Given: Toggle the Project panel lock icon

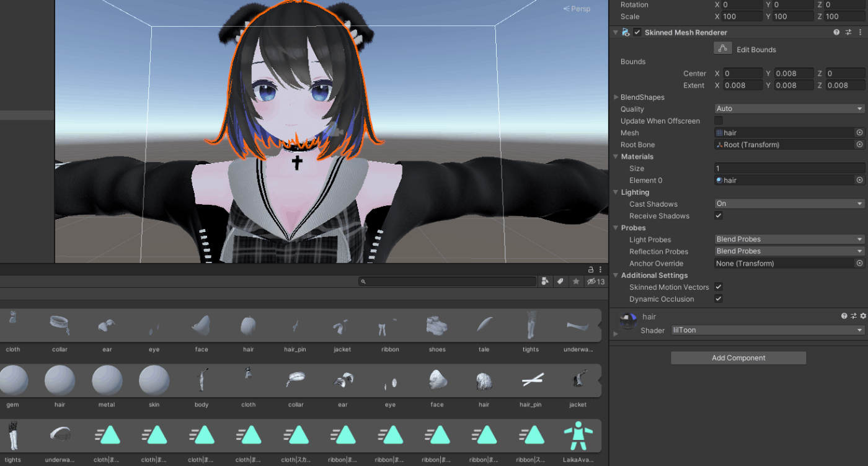Looking at the screenshot, I should pyautogui.click(x=591, y=269).
